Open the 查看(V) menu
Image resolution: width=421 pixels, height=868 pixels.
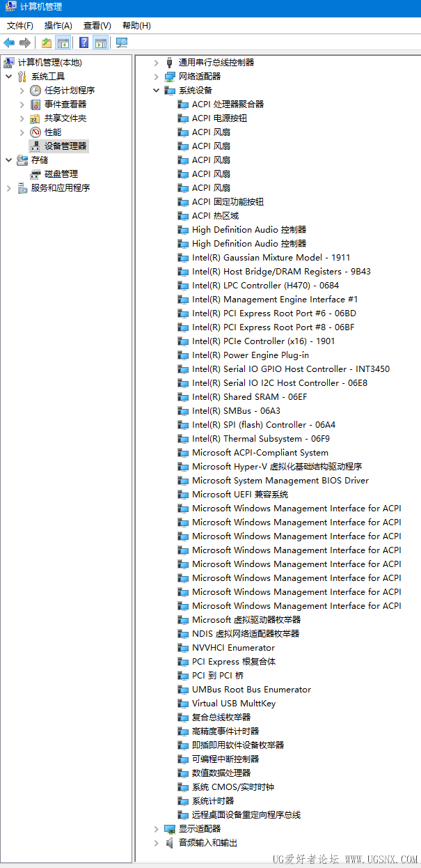(97, 26)
